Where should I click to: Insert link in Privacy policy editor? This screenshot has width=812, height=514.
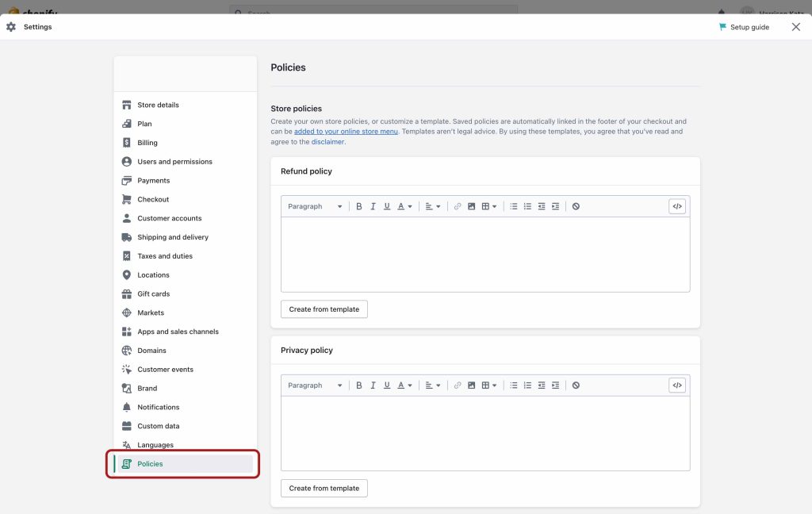(458, 385)
